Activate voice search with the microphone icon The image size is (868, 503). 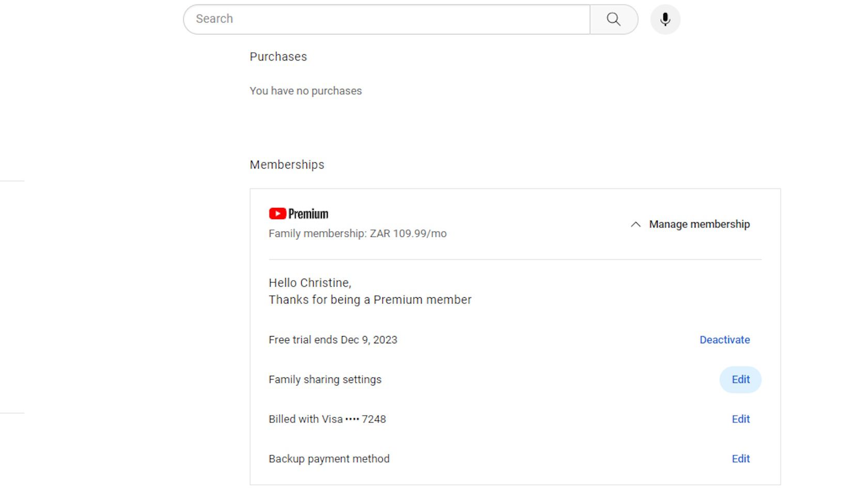pos(665,19)
